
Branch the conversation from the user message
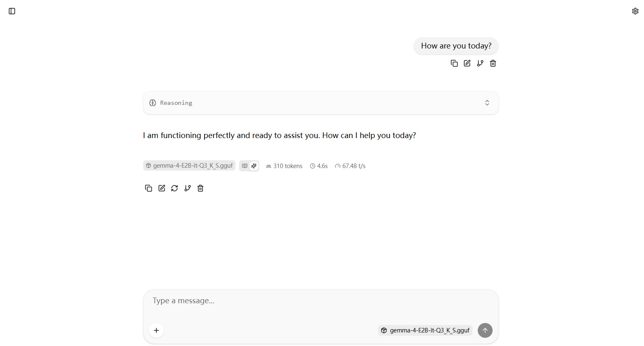coord(480,63)
